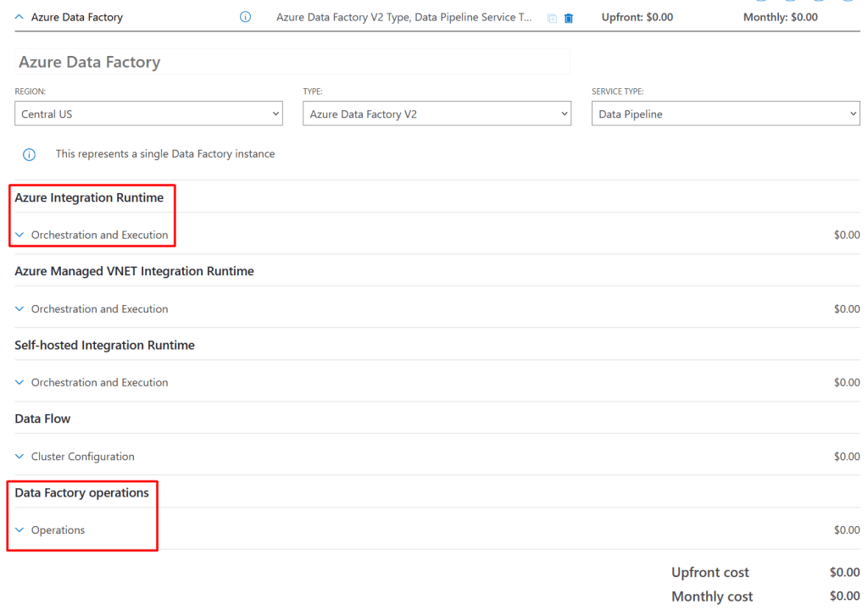The height and width of the screenshot is (610, 868).
Task: Click the blue trash delete icon
Action: (569, 18)
